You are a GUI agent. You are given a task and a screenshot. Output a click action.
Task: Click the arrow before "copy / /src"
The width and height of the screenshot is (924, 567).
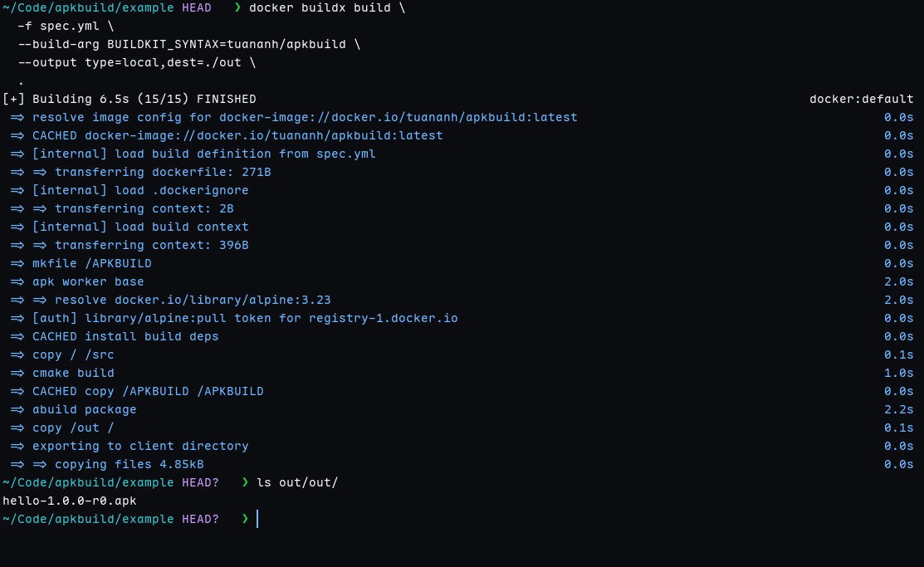17,355
